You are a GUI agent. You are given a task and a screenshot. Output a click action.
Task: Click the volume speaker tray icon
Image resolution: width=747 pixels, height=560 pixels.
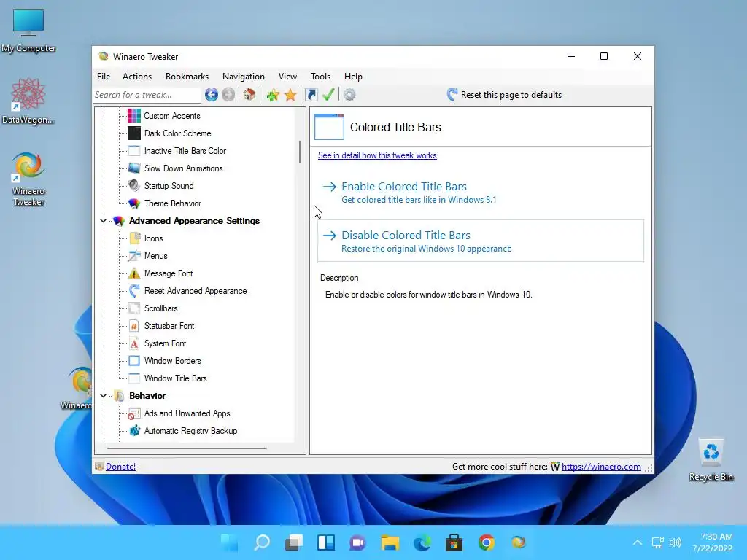(x=675, y=542)
